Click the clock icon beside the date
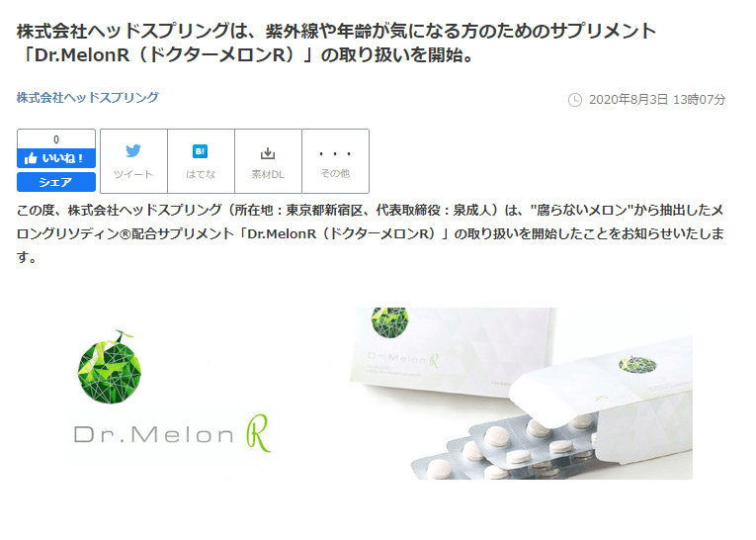The width and height of the screenshot is (756, 540). (x=575, y=100)
